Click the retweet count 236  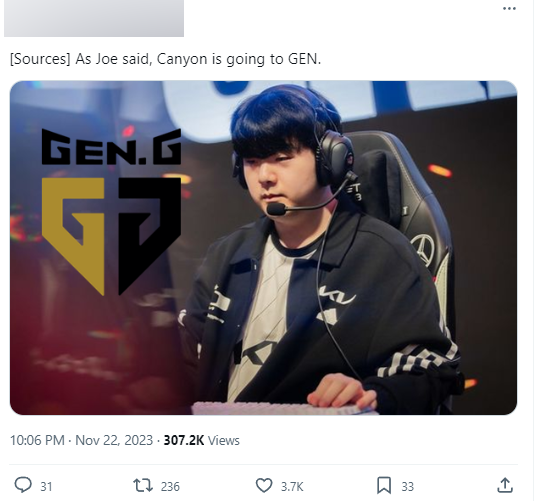pos(170,487)
